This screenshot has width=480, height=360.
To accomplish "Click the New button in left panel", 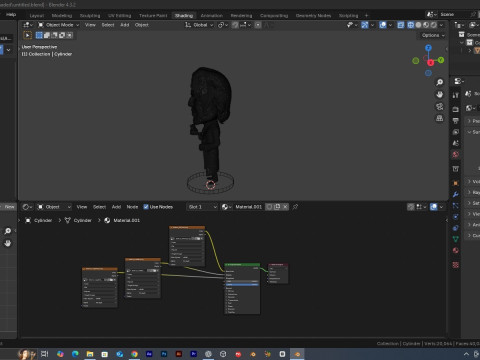I will [9, 207].
